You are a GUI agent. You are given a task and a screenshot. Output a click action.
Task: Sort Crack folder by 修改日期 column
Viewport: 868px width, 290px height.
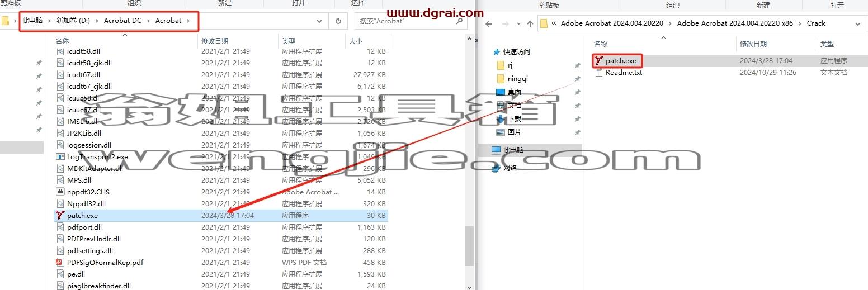coord(753,44)
